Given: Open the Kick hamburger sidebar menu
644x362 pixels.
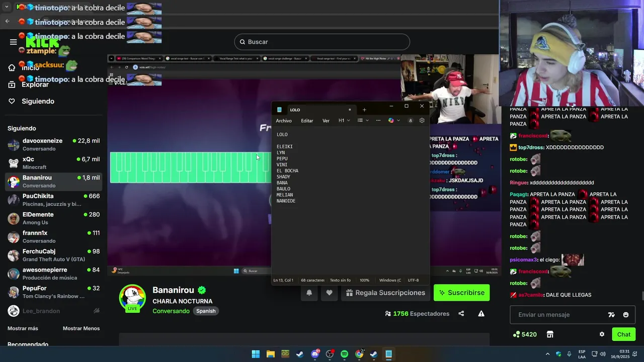Looking at the screenshot, I should coord(13,42).
